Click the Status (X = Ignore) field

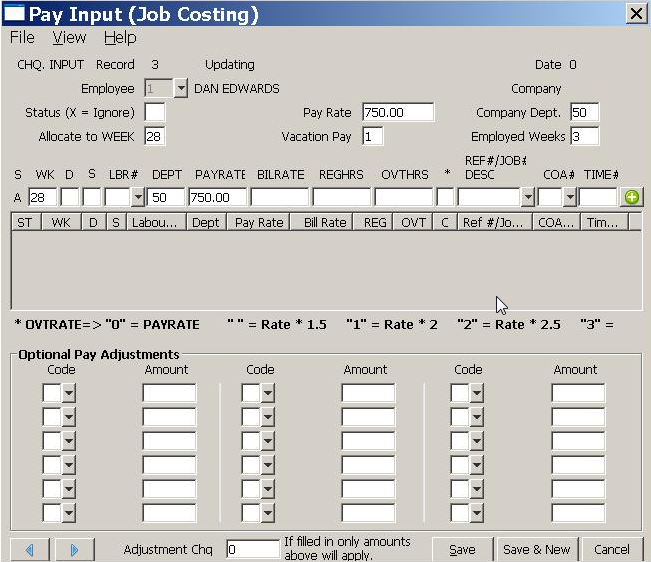pyautogui.click(x=154, y=112)
